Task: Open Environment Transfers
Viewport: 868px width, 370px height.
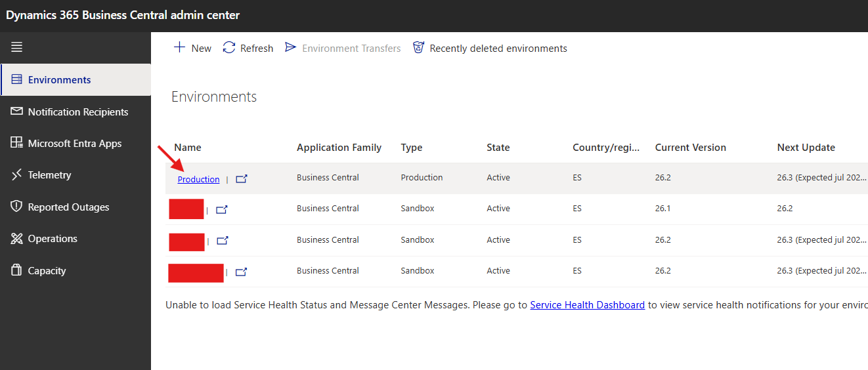Action: coord(343,48)
